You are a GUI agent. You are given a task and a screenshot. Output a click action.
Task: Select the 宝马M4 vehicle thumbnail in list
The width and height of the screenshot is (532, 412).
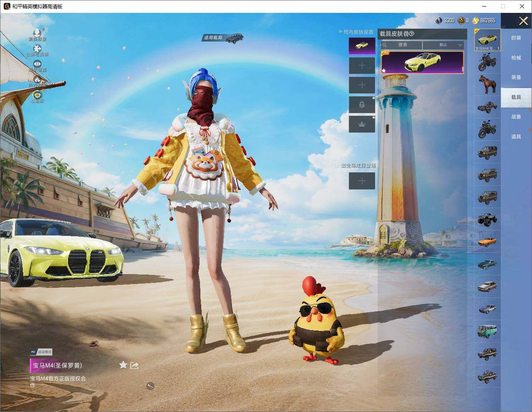(x=488, y=40)
